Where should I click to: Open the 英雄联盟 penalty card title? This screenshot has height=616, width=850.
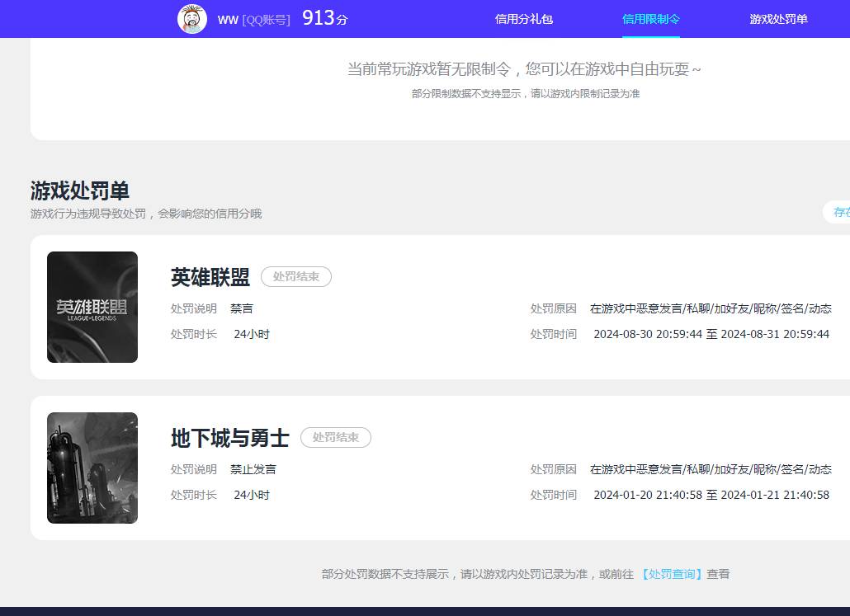[210, 278]
